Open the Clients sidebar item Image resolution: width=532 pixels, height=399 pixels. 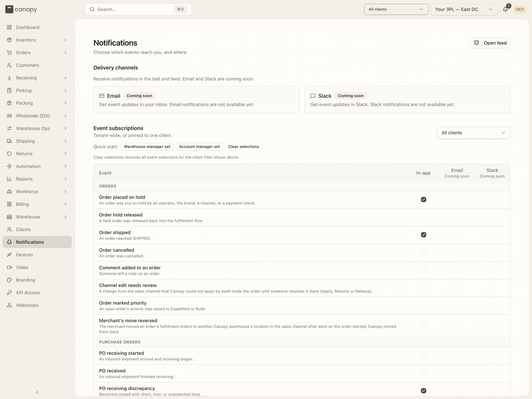[x=37, y=229]
